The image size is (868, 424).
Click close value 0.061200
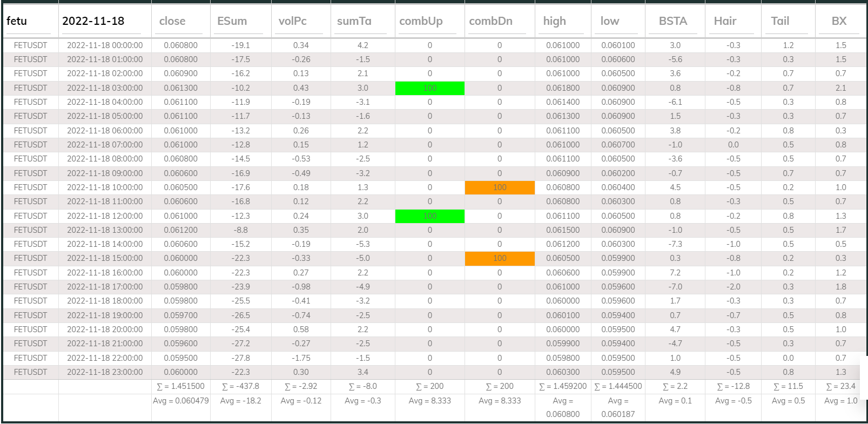coord(180,230)
